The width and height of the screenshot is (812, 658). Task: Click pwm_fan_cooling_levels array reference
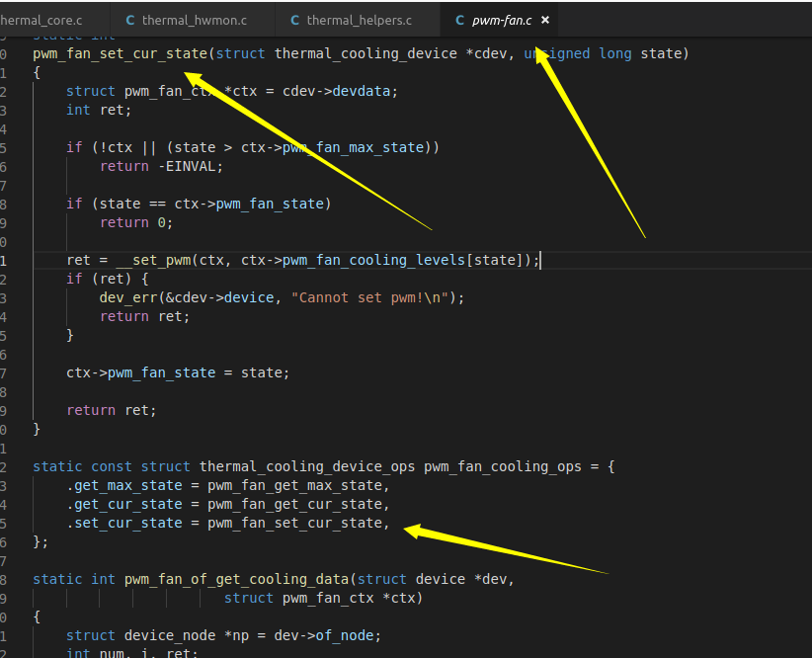tap(374, 260)
